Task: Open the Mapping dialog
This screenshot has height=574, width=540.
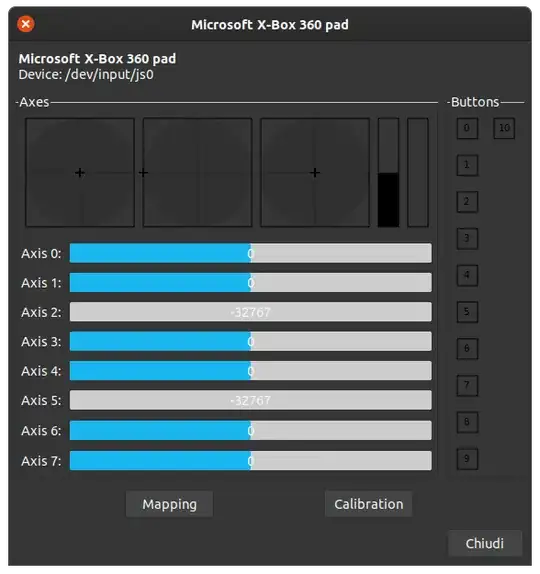Action: (170, 504)
